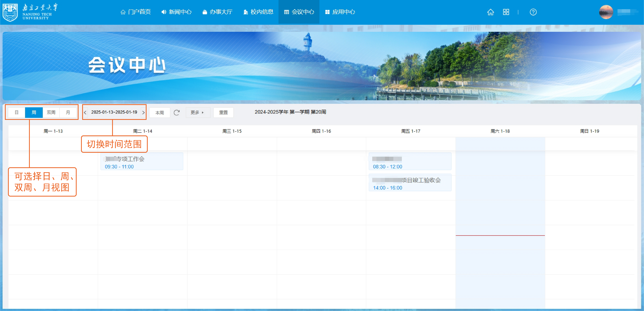Click the 本周 this week button
The width and height of the screenshot is (644, 311).
[160, 113]
